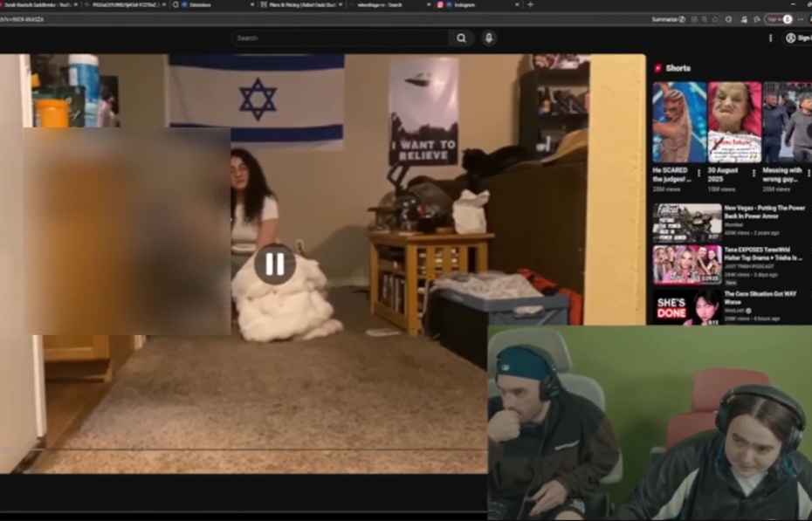The width and height of the screenshot is (812, 521).
Task: Open 'New Vegas - Putting The Power' video thumbnail
Action: 686,223
